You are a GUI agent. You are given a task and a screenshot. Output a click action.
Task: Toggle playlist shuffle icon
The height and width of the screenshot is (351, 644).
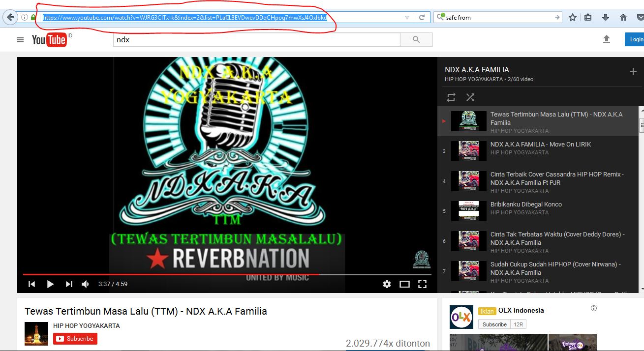pyautogui.click(x=470, y=97)
